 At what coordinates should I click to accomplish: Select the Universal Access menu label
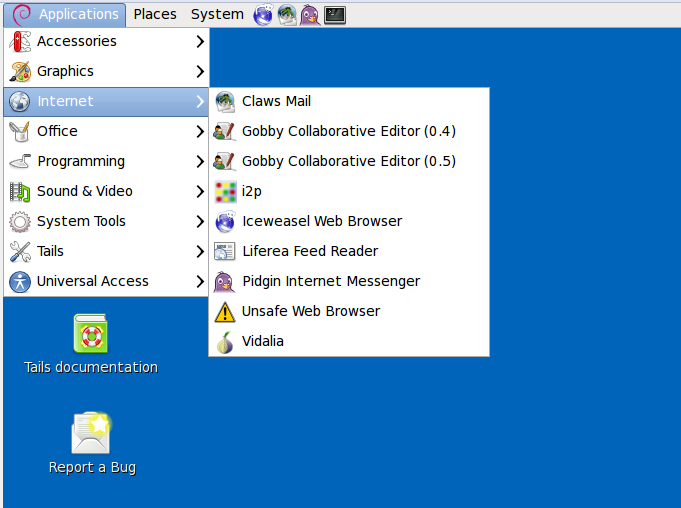93,281
